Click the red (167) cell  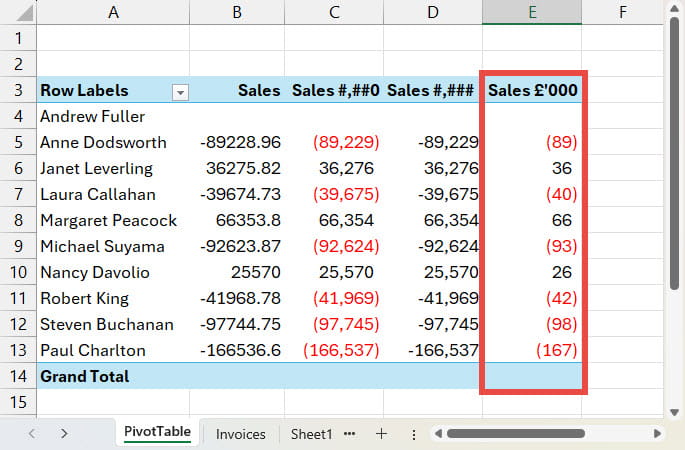coord(532,350)
